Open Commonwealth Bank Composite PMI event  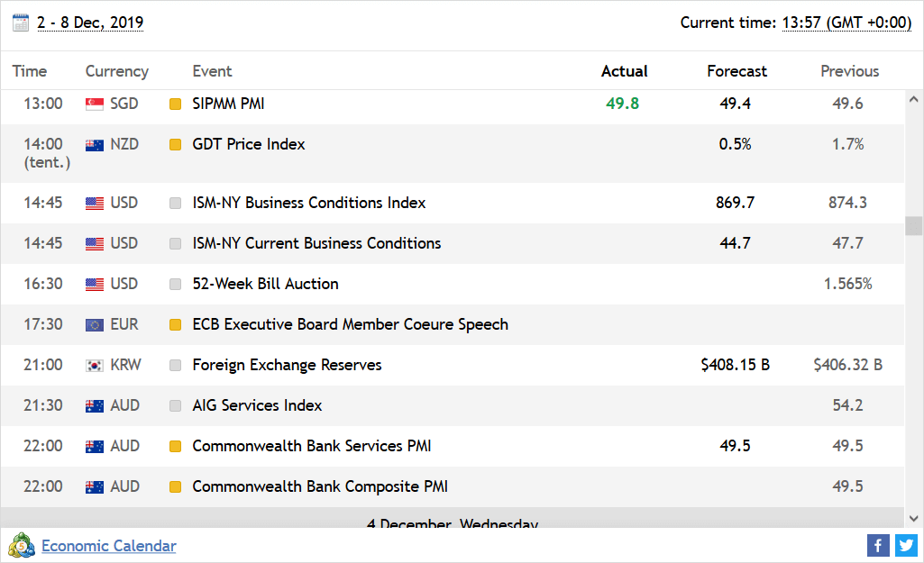320,486
